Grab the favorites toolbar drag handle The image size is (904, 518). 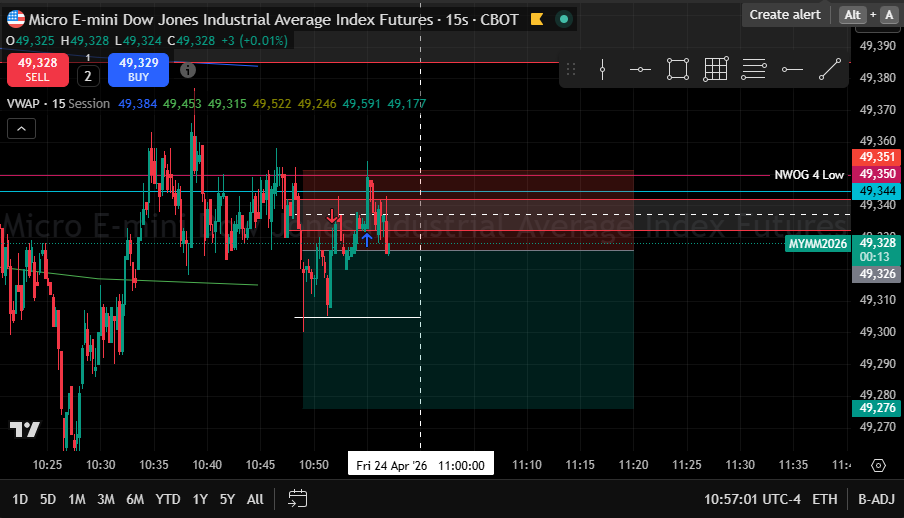[571, 70]
